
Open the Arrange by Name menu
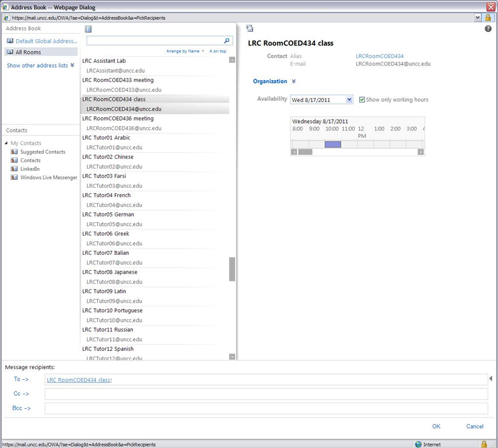coord(185,51)
